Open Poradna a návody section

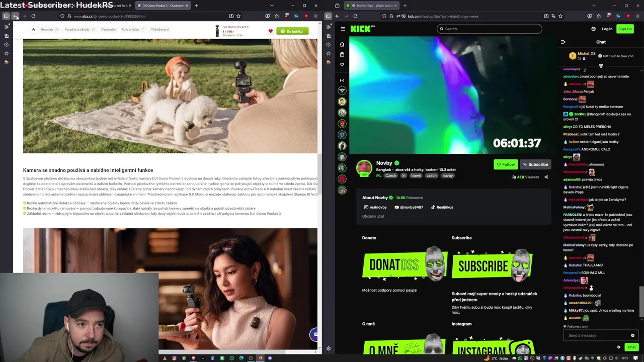(x=79, y=29)
